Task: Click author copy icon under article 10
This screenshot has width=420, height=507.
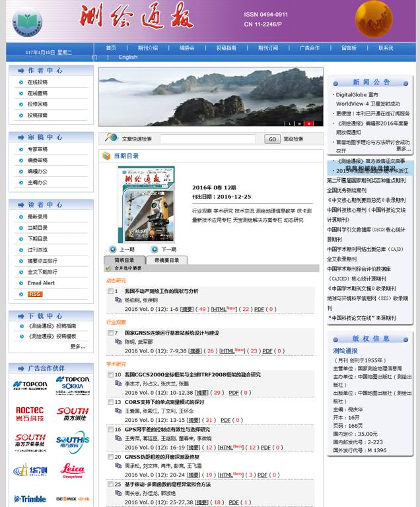Action: tap(118, 384)
